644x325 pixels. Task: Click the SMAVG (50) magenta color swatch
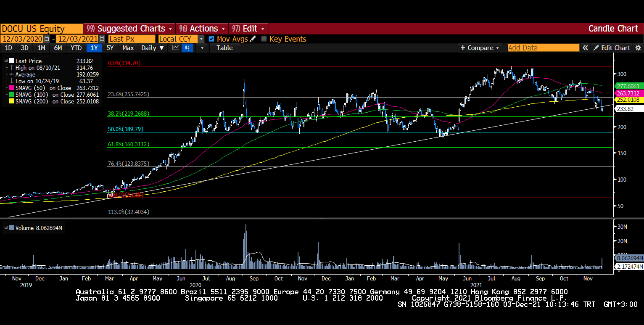pyautogui.click(x=11, y=88)
